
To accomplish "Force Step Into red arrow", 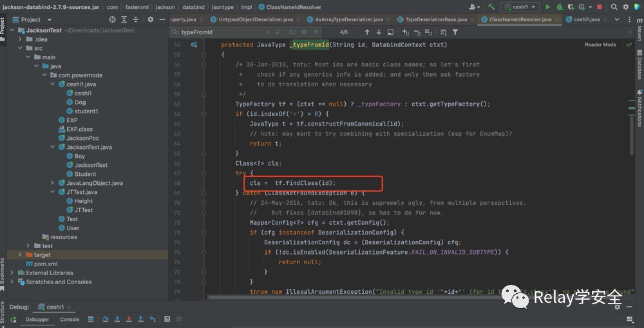I will click(x=129, y=319).
